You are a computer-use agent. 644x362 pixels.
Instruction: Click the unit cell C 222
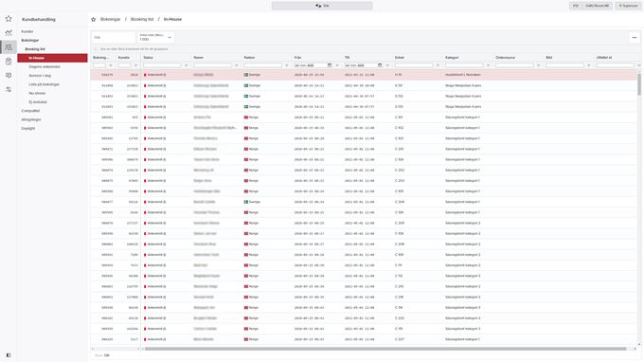point(400,318)
